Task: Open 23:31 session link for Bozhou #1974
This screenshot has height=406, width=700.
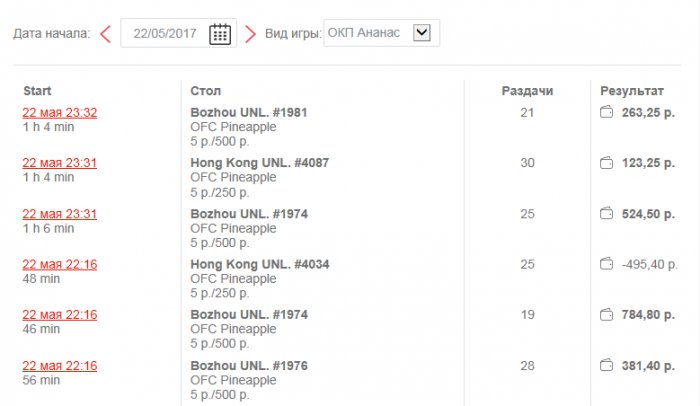Action: point(60,214)
